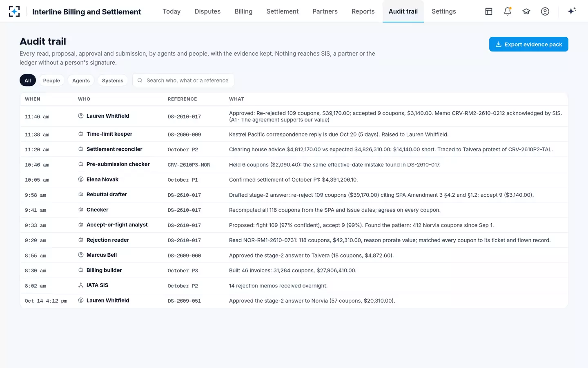Filter the audit trail by People
The height and width of the screenshot is (368, 588).
(51, 81)
